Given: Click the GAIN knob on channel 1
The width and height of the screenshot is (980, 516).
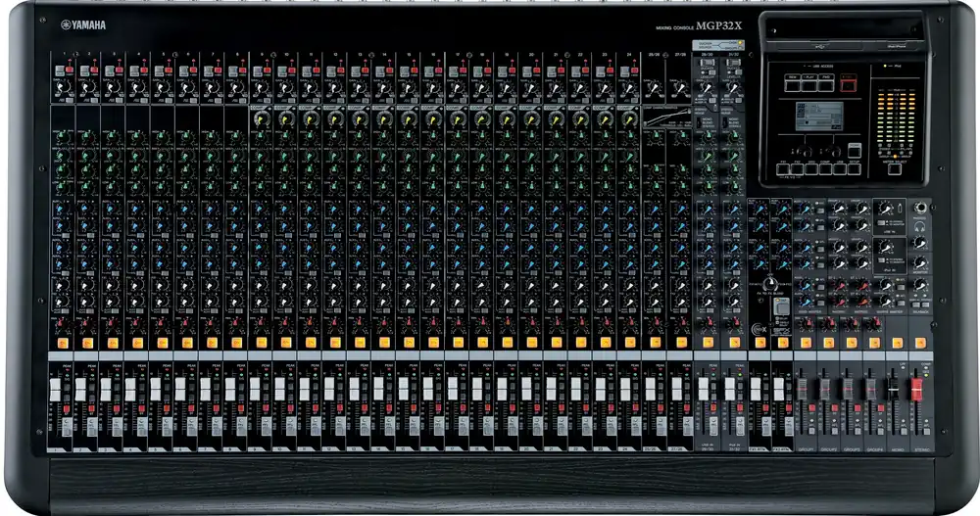Looking at the screenshot, I should 63,86.
